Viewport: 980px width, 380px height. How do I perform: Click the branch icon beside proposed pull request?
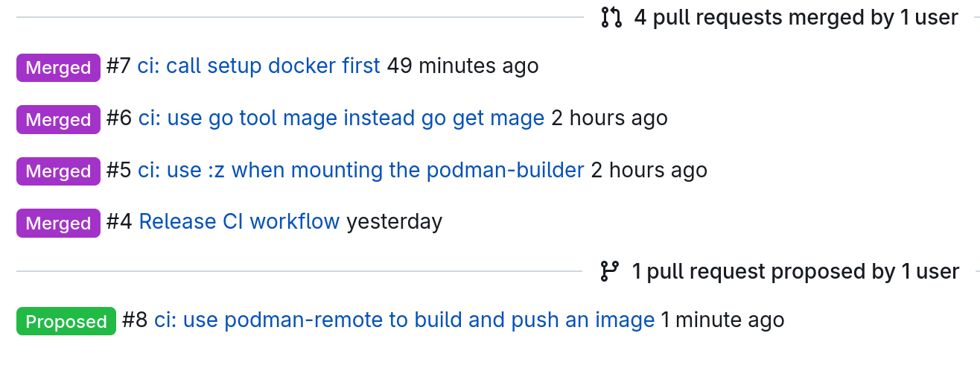pos(609,272)
